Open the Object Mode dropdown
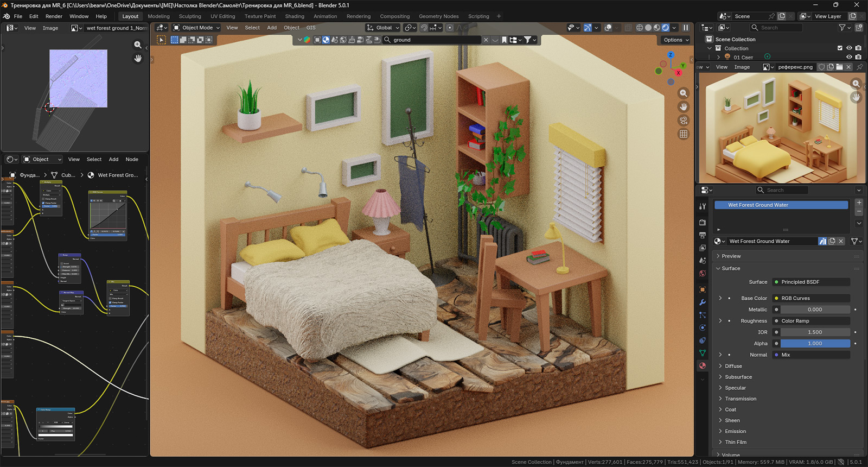This screenshot has width=868, height=467. (196, 28)
